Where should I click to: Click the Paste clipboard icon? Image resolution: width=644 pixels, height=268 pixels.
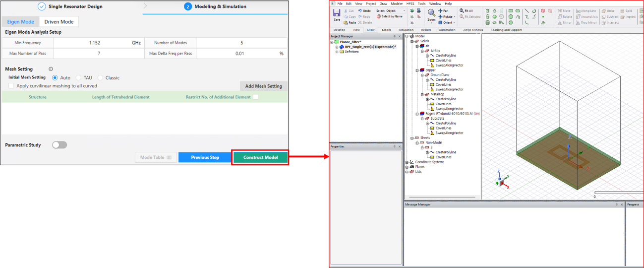[346, 22]
